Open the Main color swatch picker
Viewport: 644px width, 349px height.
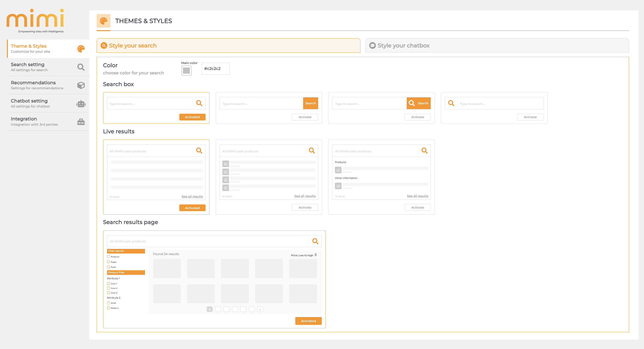pos(186,70)
